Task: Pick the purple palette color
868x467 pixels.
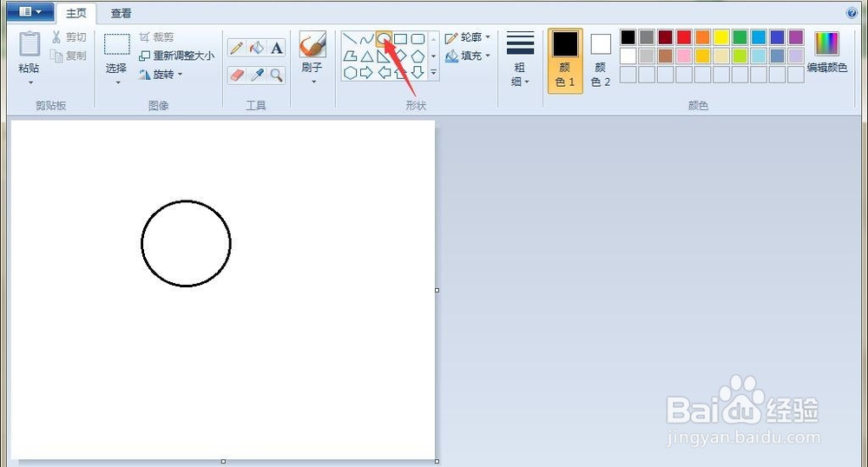Action: (x=795, y=37)
